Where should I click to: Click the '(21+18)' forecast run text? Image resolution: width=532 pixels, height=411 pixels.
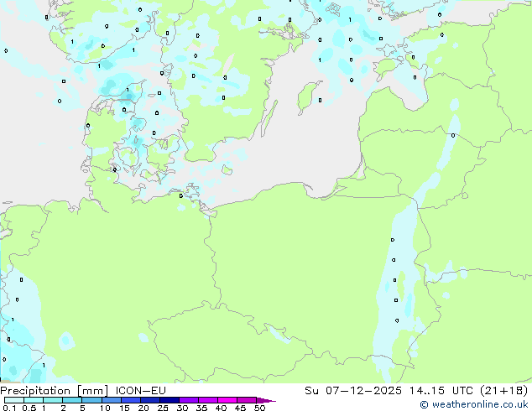[504, 391]
